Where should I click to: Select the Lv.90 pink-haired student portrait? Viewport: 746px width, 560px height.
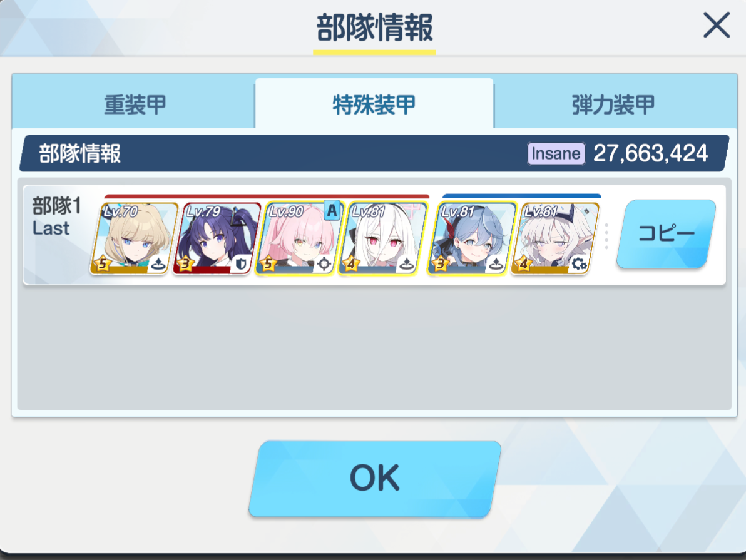299,239
